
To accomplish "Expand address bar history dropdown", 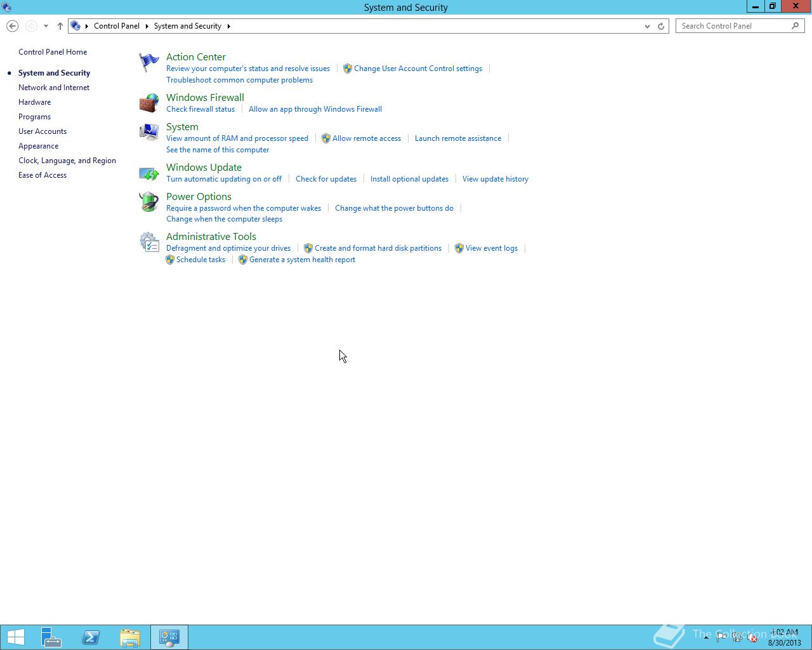I will [x=647, y=26].
